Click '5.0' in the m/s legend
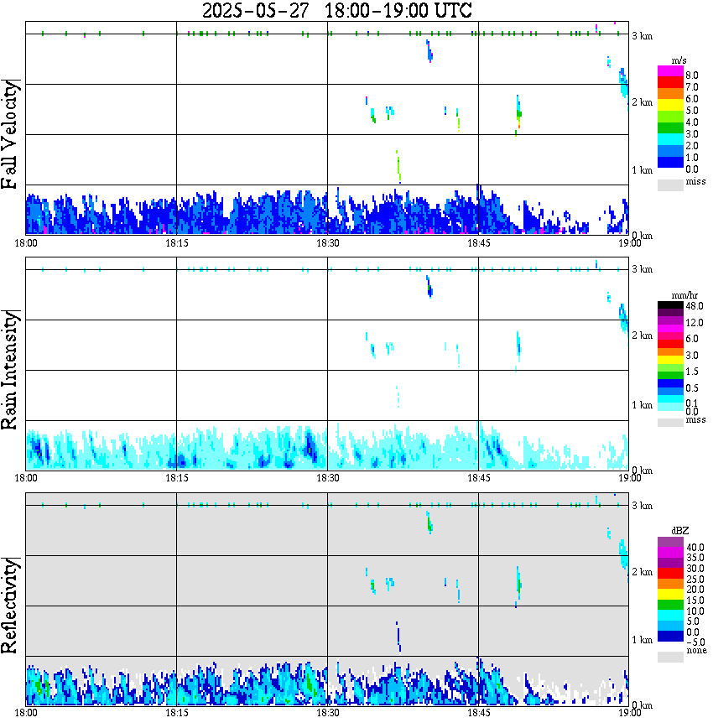Image resolution: width=713 pixels, height=728 pixels. tap(692, 111)
